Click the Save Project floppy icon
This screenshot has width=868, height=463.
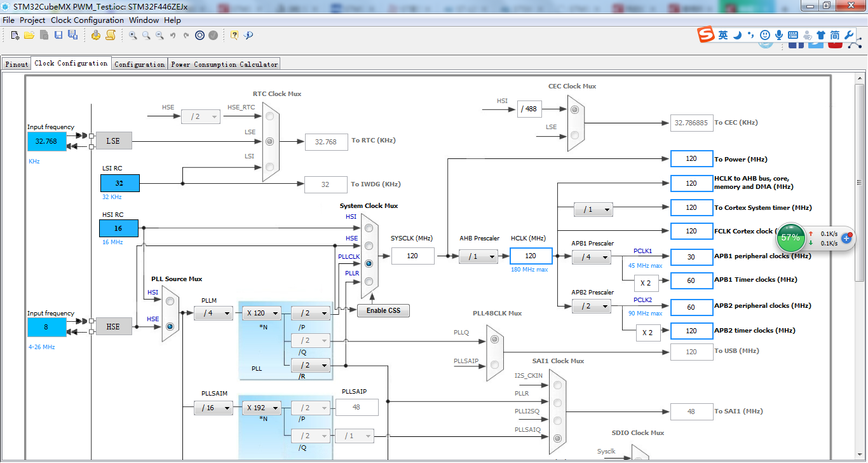pos(58,35)
